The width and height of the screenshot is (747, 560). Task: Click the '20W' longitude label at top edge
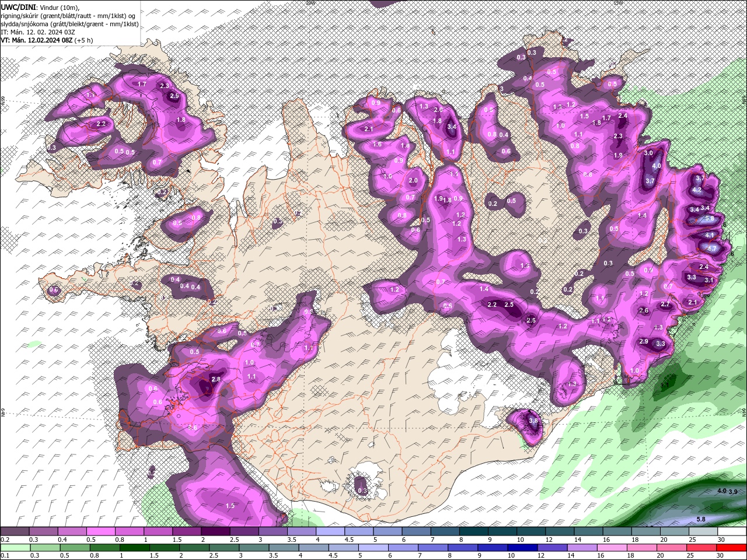pos(309,2)
